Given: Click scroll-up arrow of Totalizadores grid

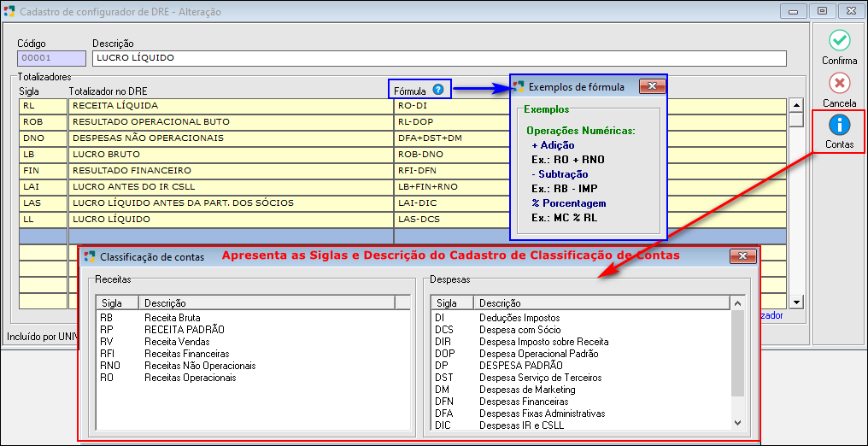Looking at the screenshot, I should point(796,105).
